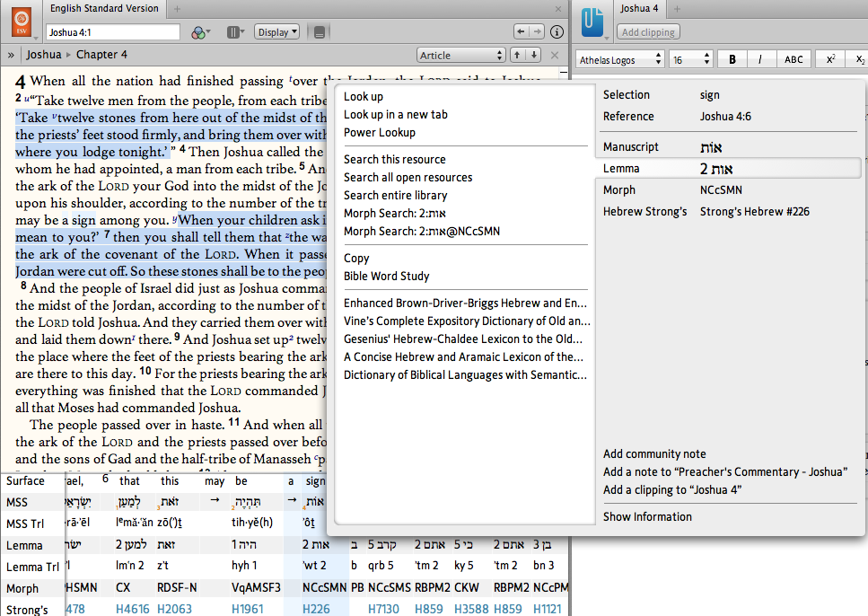
Task: Add new tab beside Joshua 4
Action: tap(677, 8)
